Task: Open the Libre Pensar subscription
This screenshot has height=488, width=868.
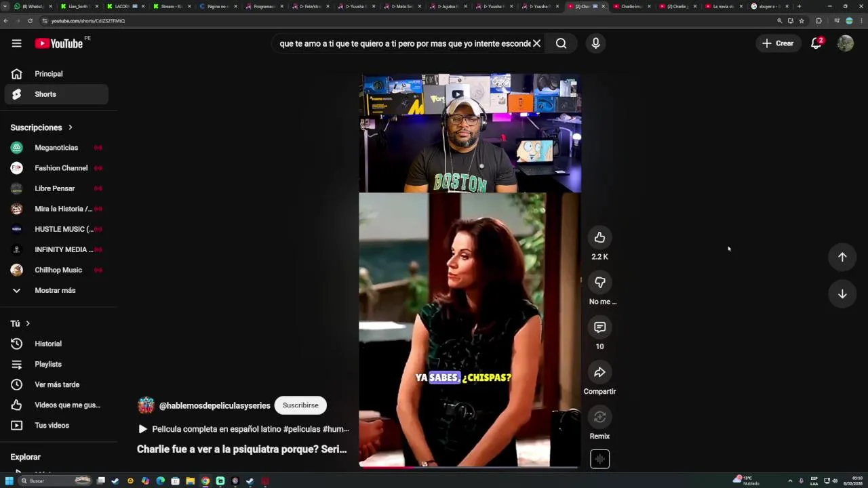Action: tap(56, 188)
